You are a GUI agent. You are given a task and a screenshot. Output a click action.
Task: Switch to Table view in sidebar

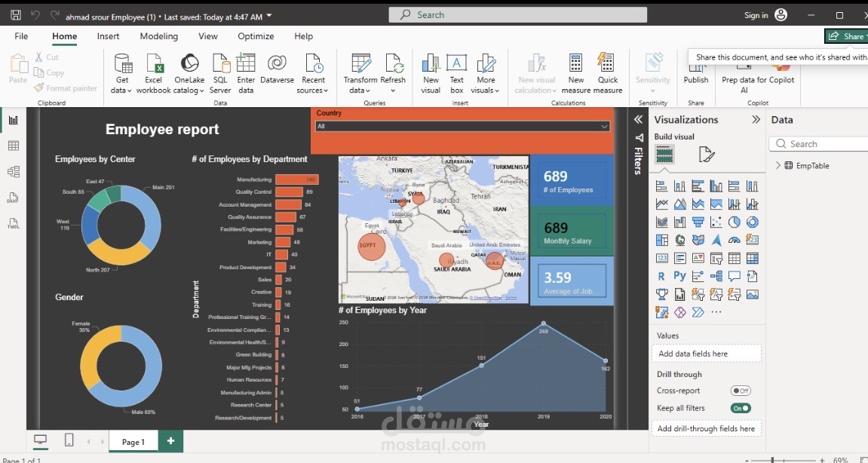[14, 146]
